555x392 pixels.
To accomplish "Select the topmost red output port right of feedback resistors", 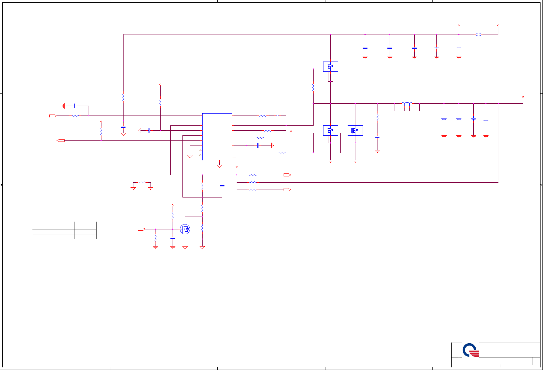I will click(x=287, y=175).
